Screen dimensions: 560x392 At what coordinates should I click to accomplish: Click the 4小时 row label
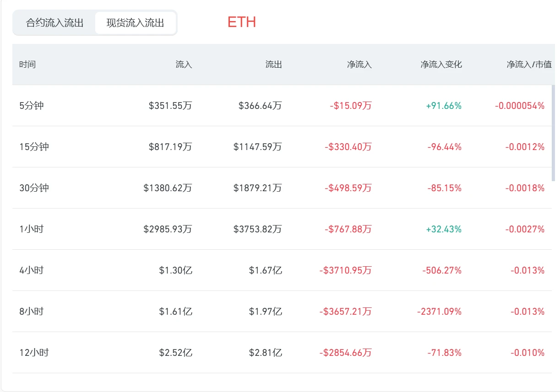31,270
